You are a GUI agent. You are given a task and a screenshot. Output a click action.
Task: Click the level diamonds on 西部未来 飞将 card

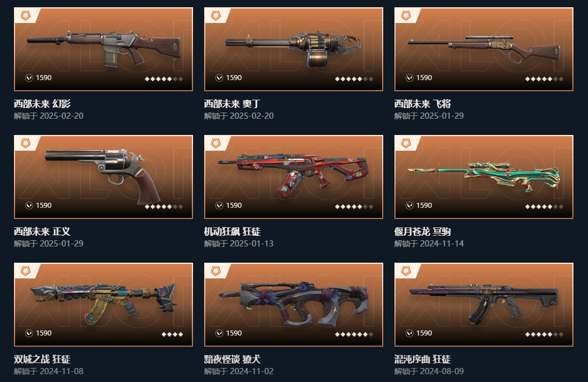coord(544,79)
